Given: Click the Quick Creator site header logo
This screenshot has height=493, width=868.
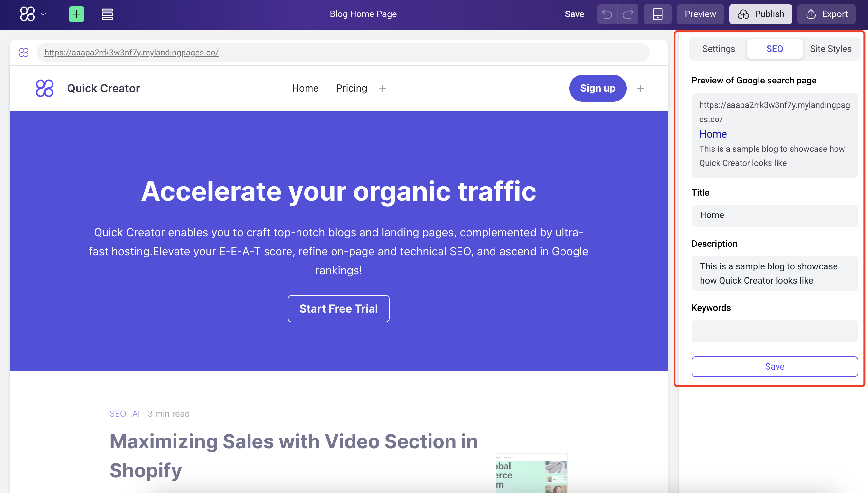Looking at the screenshot, I should coord(45,88).
